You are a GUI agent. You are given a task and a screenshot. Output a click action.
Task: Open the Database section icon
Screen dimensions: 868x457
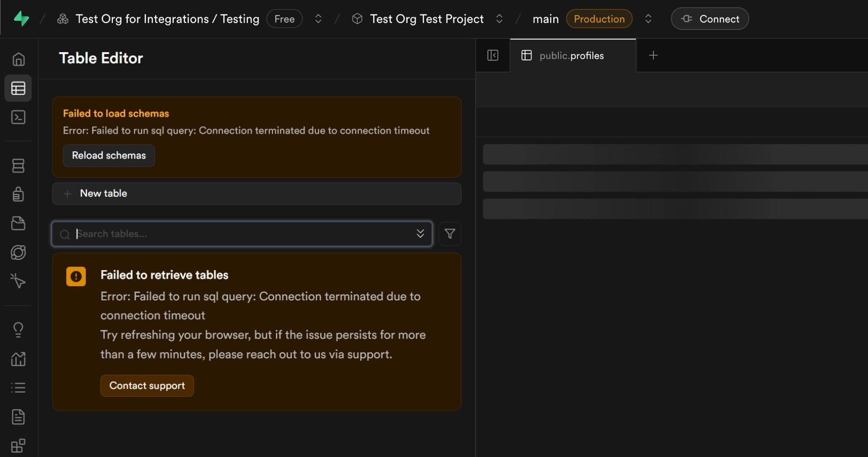point(18,166)
